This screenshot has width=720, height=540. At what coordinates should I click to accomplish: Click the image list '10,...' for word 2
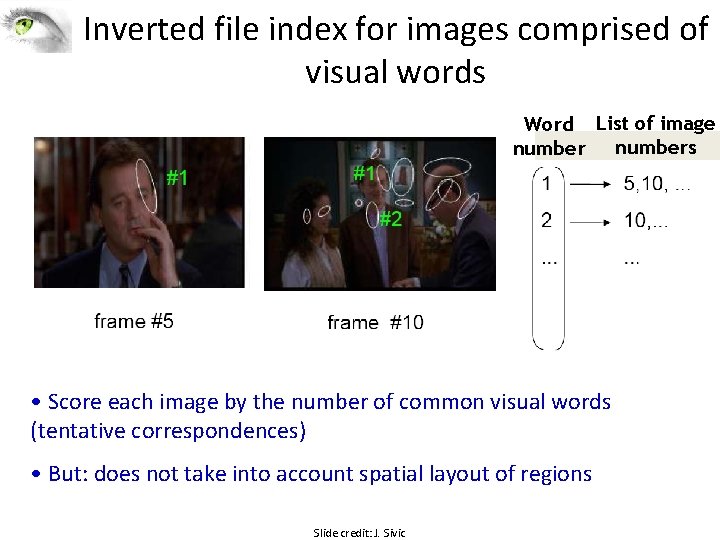click(x=646, y=221)
